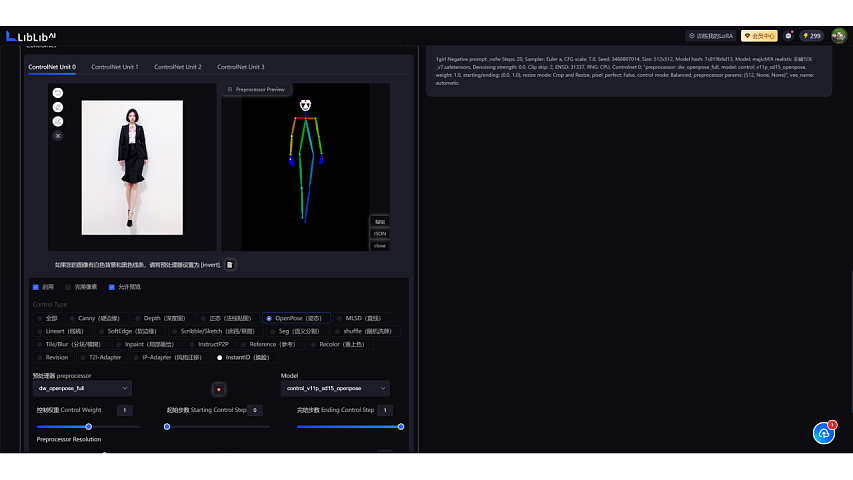853x480 pixels.
Task: Select the 正态 normal map control type
Action: click(227, 318)
